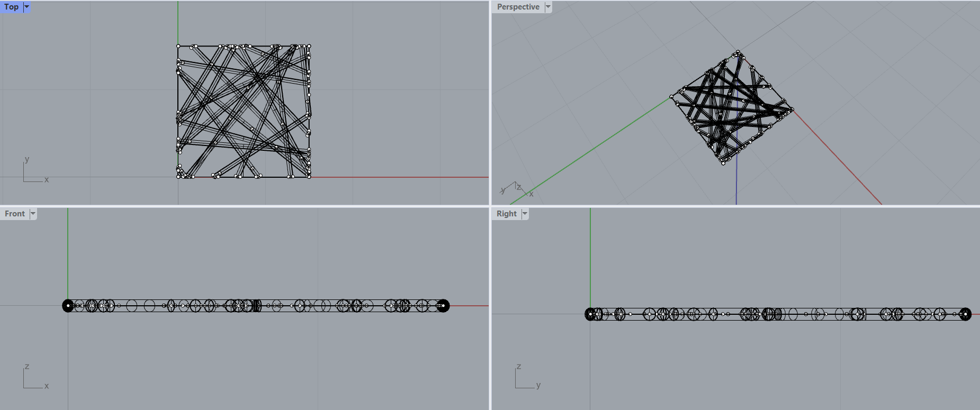Open the Top viewport dropdown arrow
Viewport: 980px width, 410px height.
27,7
